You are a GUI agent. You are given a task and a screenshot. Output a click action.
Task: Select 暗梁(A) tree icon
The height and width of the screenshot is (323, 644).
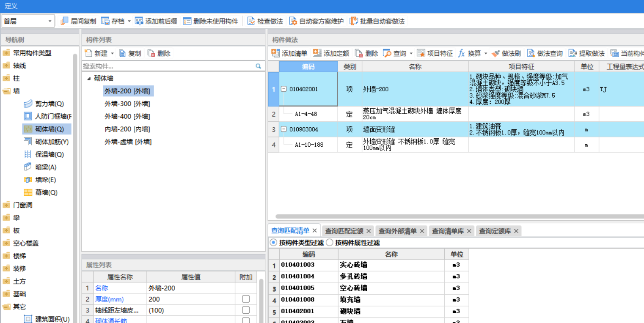(x=28, y=167)
